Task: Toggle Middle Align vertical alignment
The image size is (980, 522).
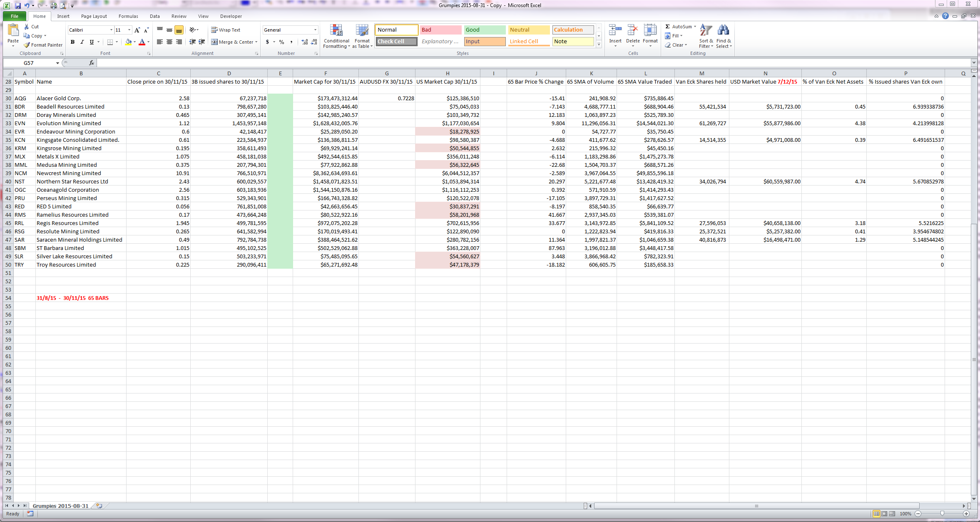Action: tap(169, 30)
